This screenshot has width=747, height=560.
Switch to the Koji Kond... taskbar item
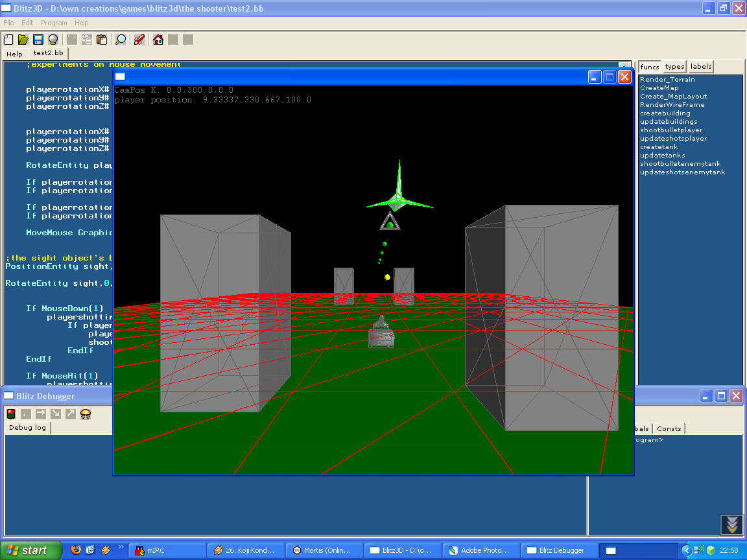246,550
